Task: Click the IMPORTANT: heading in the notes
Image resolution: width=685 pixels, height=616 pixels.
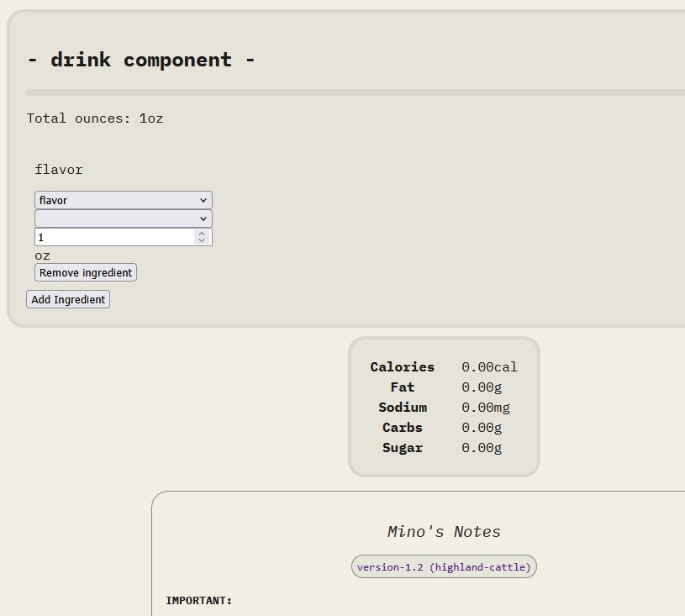Action: [x=199, y=601]
